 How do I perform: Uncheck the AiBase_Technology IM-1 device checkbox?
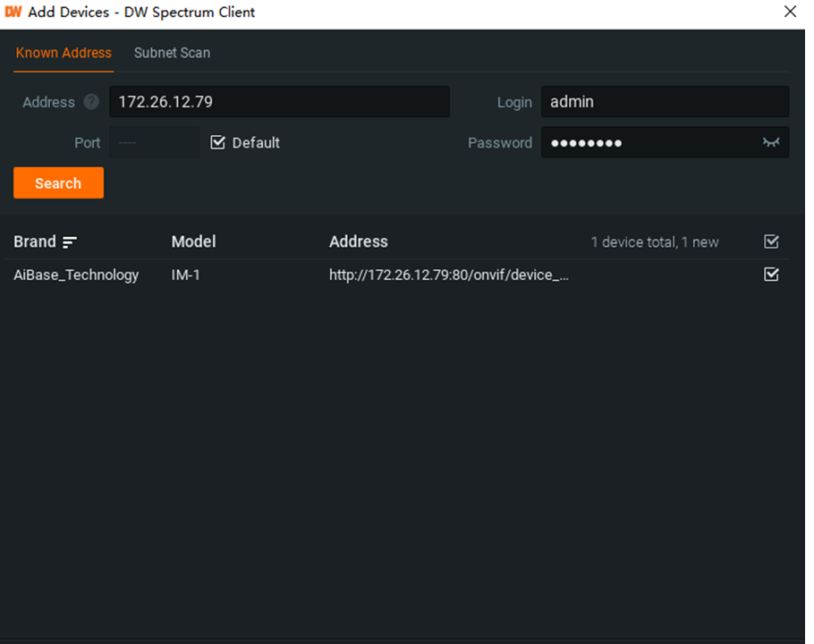pos(771,274)
